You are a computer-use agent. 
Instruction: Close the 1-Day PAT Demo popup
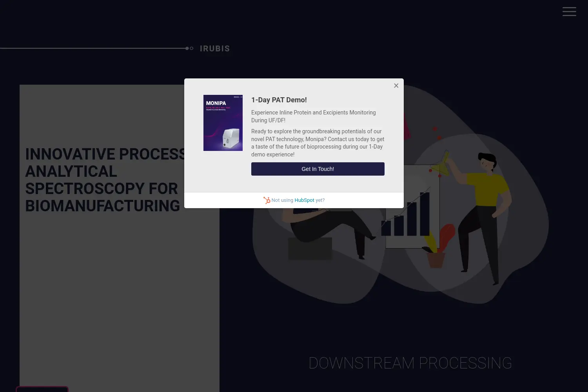pyautogui.click(x=396, y=85)
